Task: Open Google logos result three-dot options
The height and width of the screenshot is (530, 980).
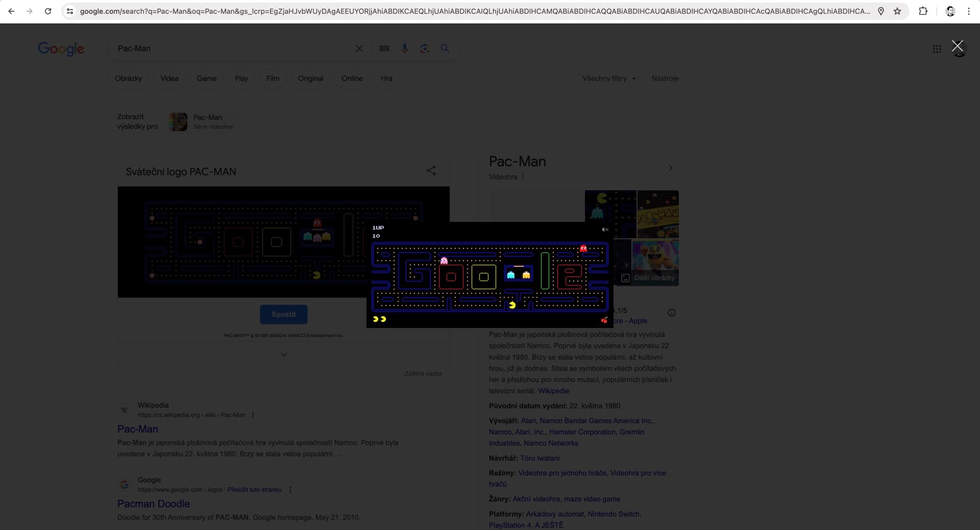Action: tap(290, 490)
